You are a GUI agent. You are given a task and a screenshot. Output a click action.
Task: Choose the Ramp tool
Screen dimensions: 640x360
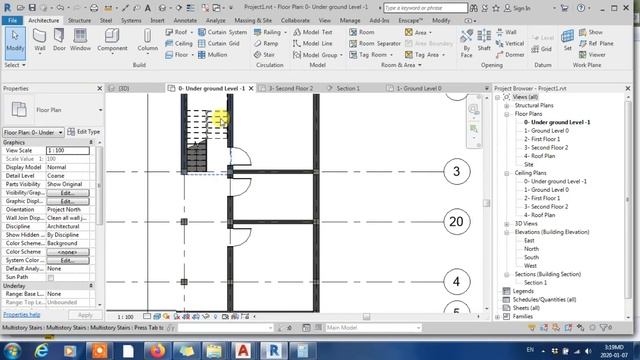click(x=266, y=43)
